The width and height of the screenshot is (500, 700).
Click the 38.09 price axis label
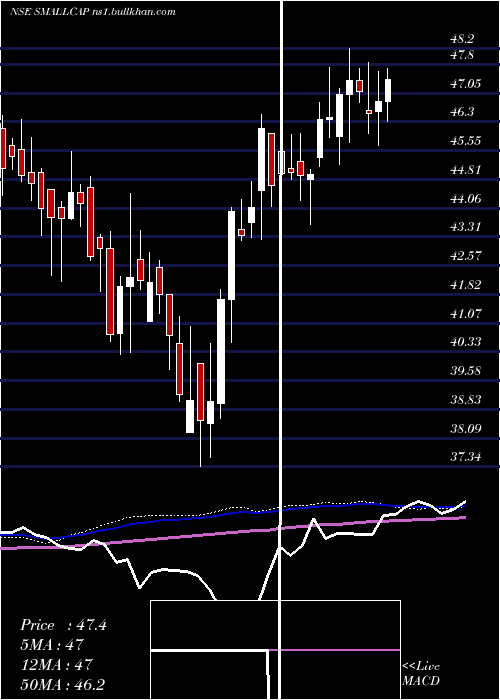click(466, 429)
